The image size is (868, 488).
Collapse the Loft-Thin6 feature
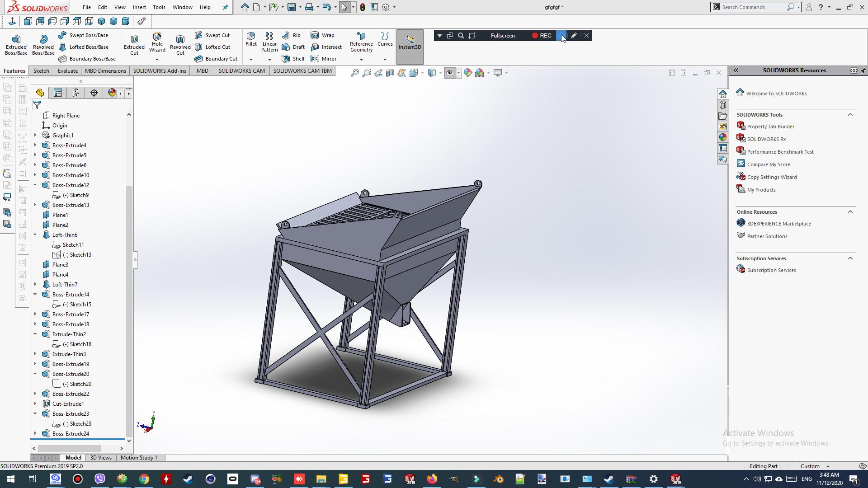pos(35,235)
